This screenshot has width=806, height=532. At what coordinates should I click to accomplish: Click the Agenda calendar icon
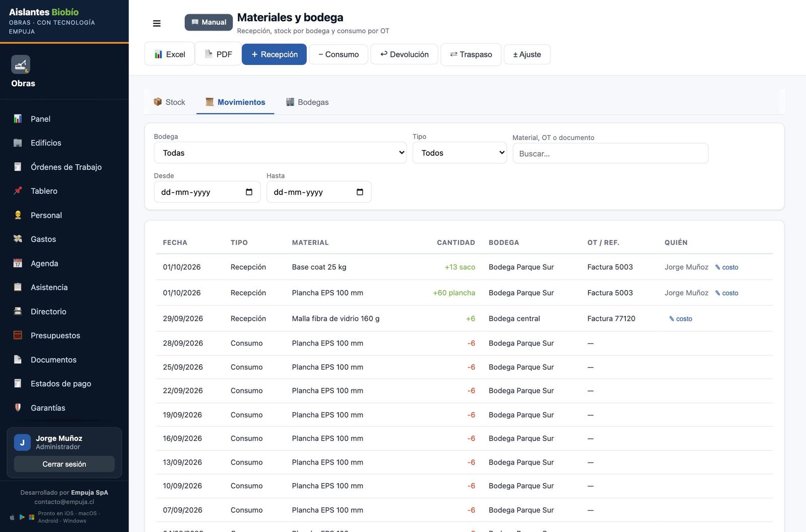point(18,263)
